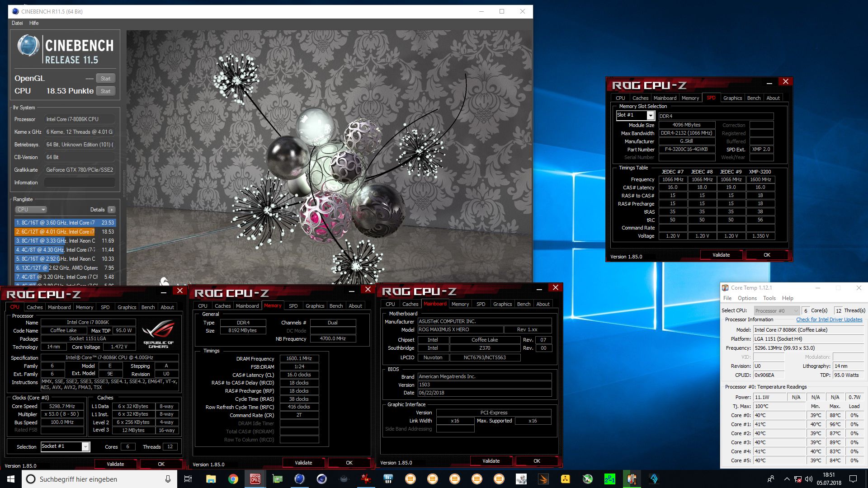Switch to Mainboard tab in SPD window
Screen dimensions: 868x488
(x=665, y=98)
